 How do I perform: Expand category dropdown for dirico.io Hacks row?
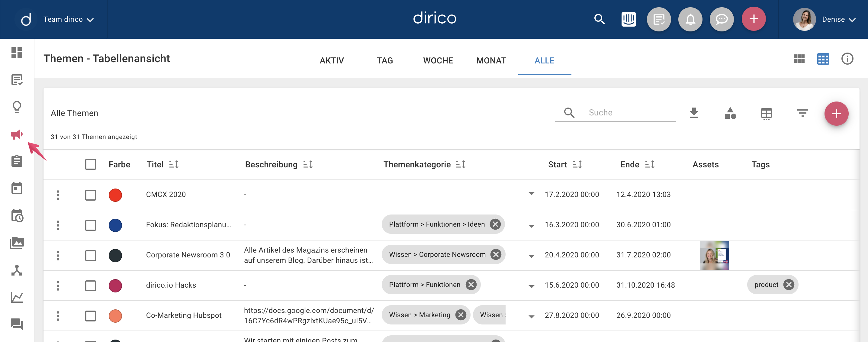coord(531,287)
